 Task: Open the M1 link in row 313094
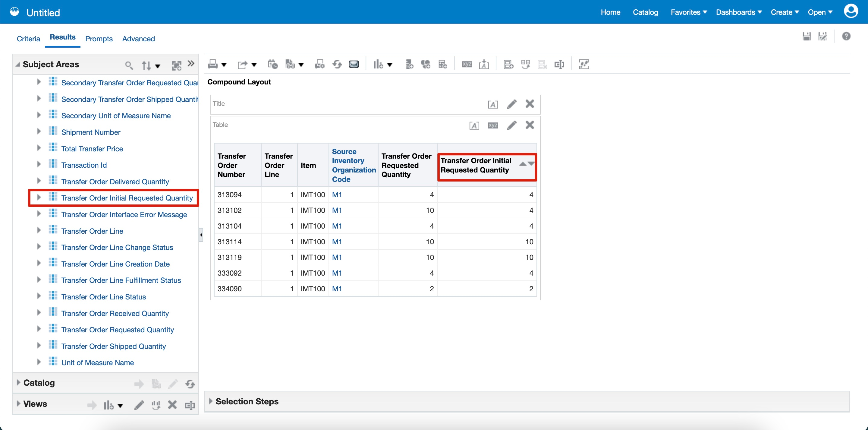click(337, 194)
